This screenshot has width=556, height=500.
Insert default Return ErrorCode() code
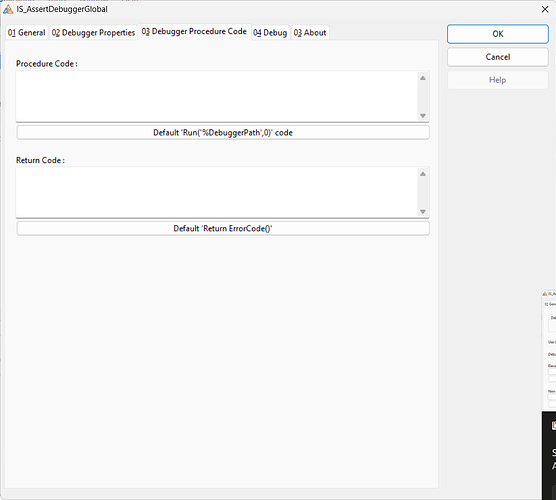coord(223,228)
